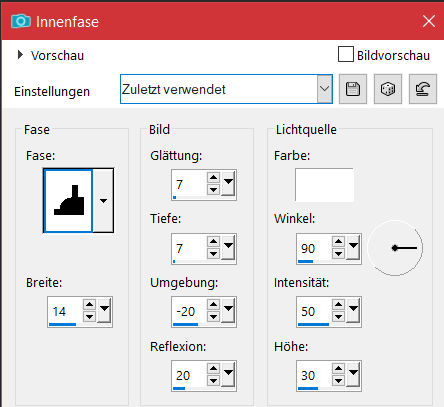Viewport: 444px width, 407px height.
Task: Open the Fase shape dropdown arrow
Action: pos(103,201)
